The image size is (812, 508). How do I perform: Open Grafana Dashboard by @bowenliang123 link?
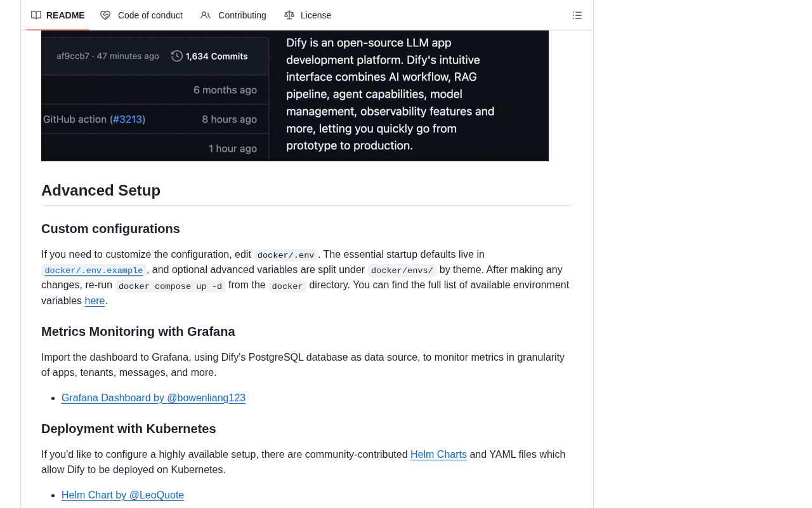pyautogui.click(x=154, y=398)
